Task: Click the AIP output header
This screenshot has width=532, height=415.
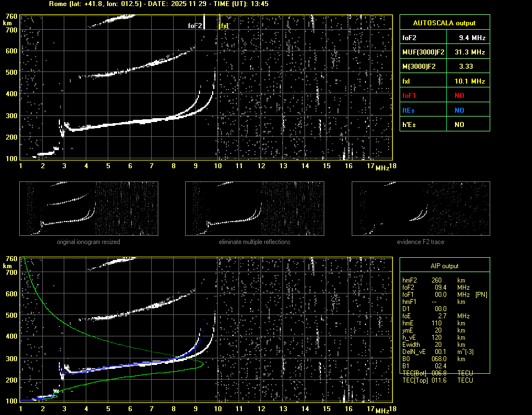Action: tap(444, 266)
